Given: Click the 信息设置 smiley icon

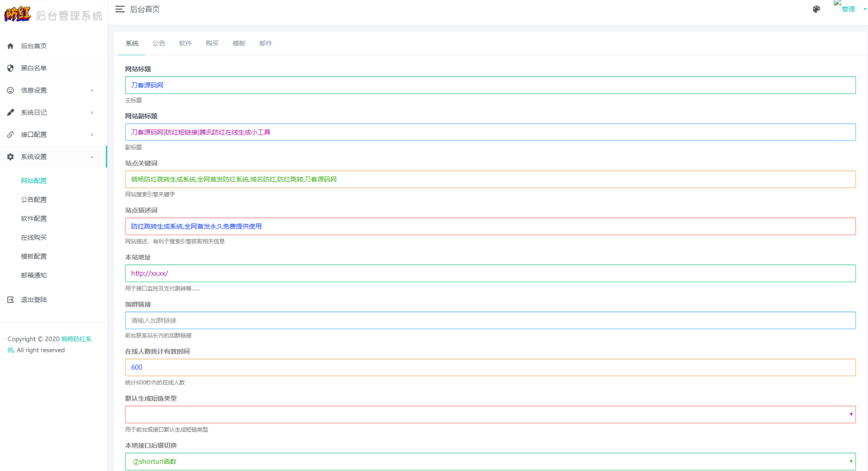Looking at the screenshot, I should pos(10,90).
